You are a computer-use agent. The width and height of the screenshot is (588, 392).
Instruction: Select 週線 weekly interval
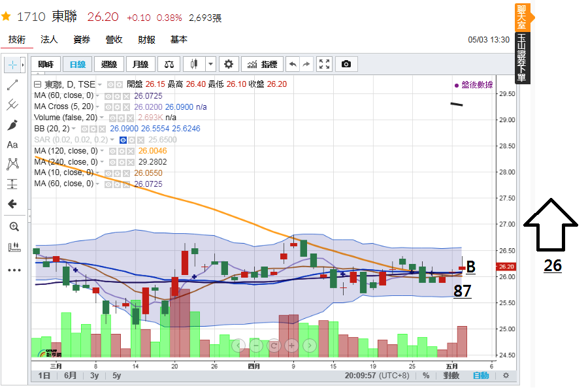coord(109,64)
